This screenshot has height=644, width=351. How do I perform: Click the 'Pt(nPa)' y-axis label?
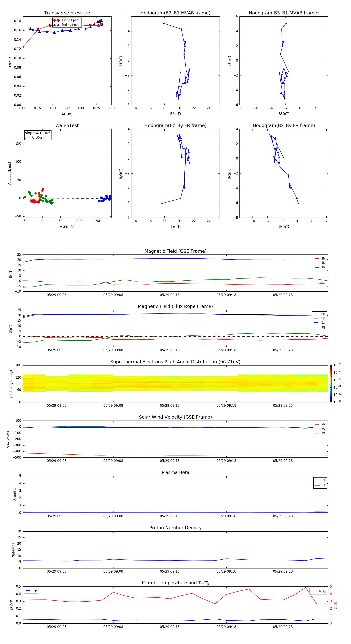(10, 61)
